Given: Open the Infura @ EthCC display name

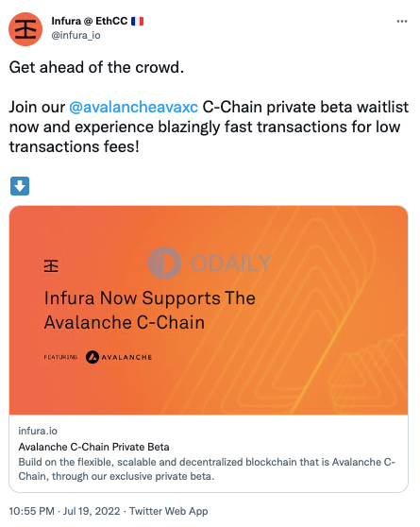Looking at the screenshot, I should [90, 21].
